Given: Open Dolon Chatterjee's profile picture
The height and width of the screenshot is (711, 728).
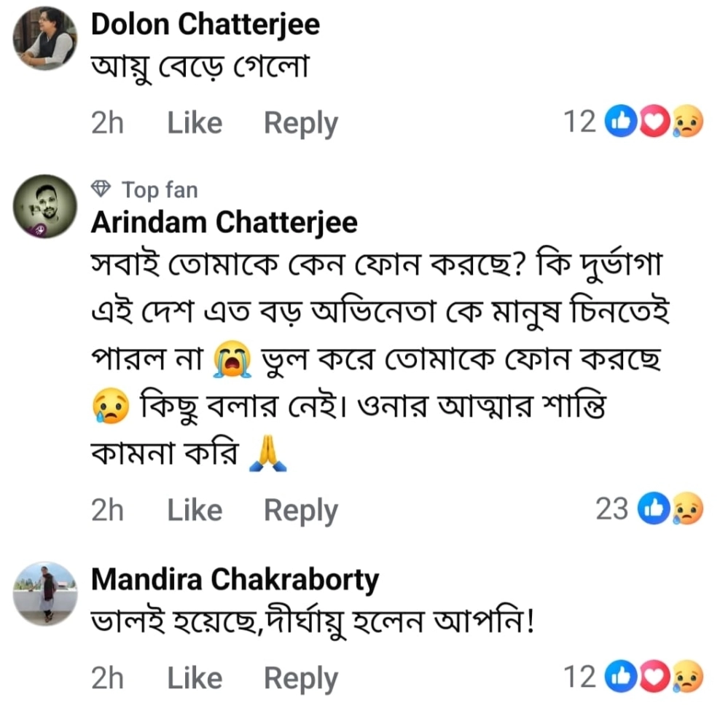Looking at the screenshot, I should click(46, 39).
